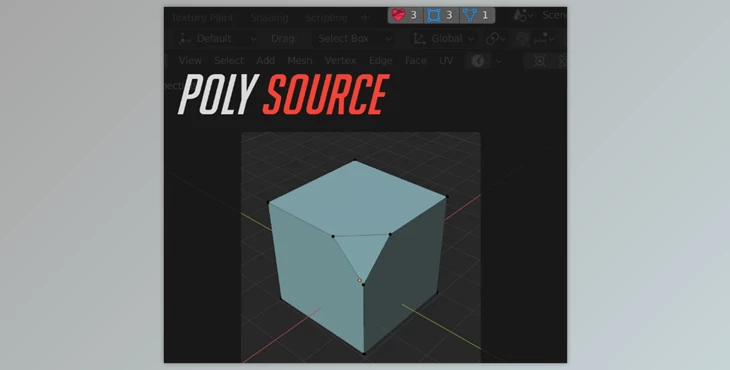
Task: Select the orange active vertex on cube
Action: [x=359, y=280]
